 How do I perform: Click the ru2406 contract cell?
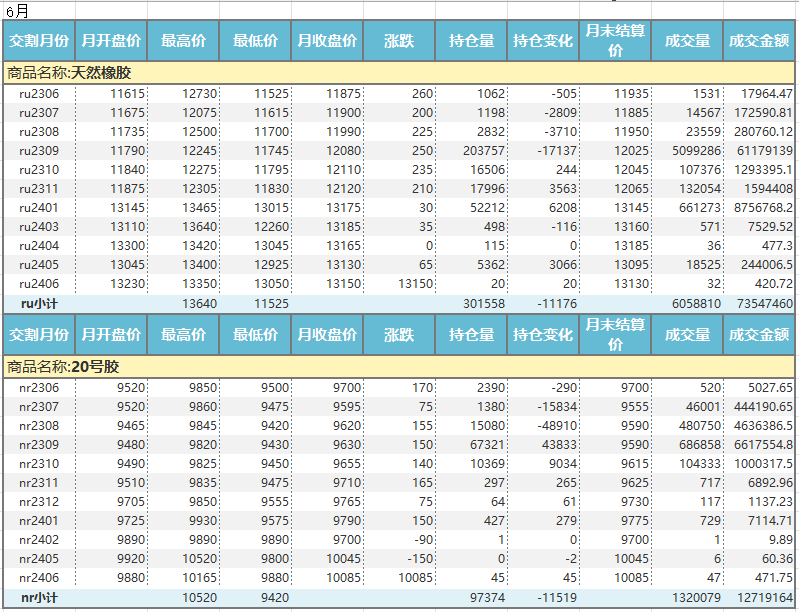[39, 284]
